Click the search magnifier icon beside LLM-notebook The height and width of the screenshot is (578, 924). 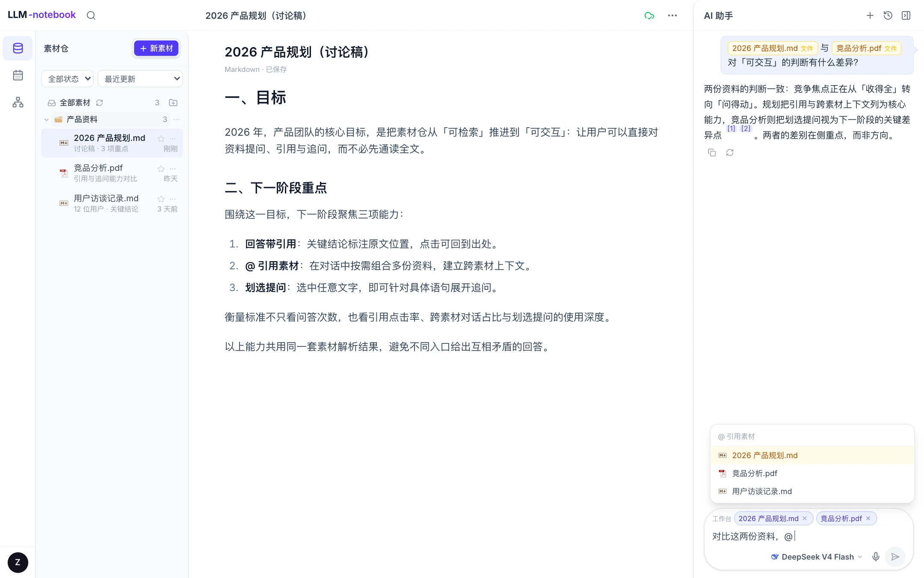click(x=91, y=15)
